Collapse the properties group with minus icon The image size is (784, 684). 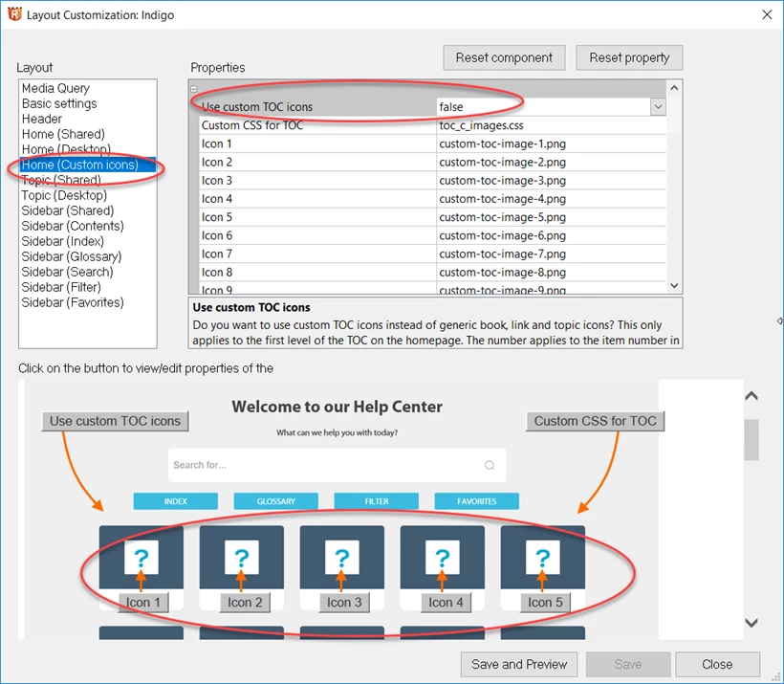194,89
